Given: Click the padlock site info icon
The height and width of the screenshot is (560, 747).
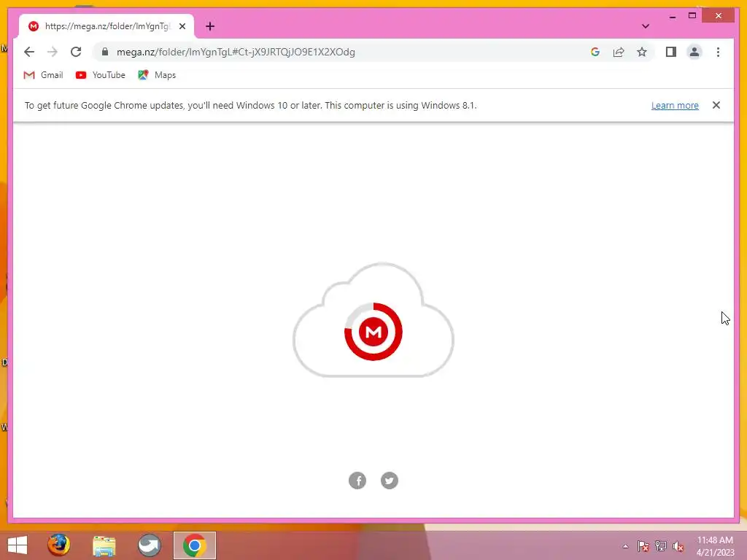Looking at the screenshot, I should click(x=105, y=52).
